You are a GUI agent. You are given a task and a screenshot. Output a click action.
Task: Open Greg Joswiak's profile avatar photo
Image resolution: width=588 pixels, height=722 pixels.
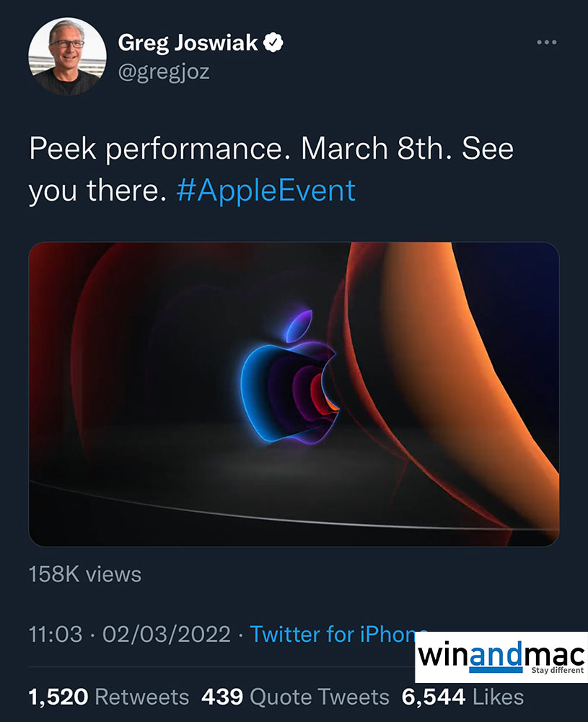64,56
